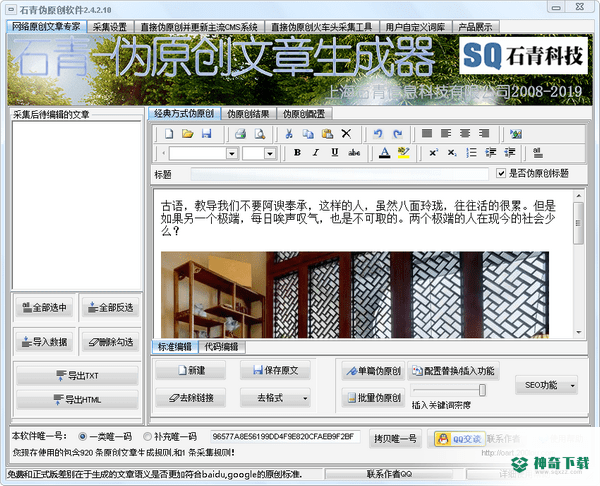Switch to the 采集设置 tab
The height and width of the screenshot is (486, 600).
coord(110,27)
